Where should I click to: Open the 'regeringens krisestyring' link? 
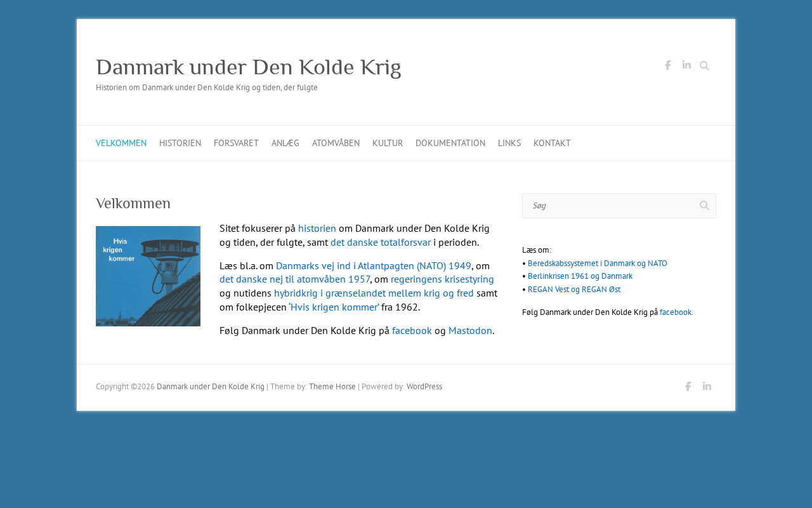442,279
